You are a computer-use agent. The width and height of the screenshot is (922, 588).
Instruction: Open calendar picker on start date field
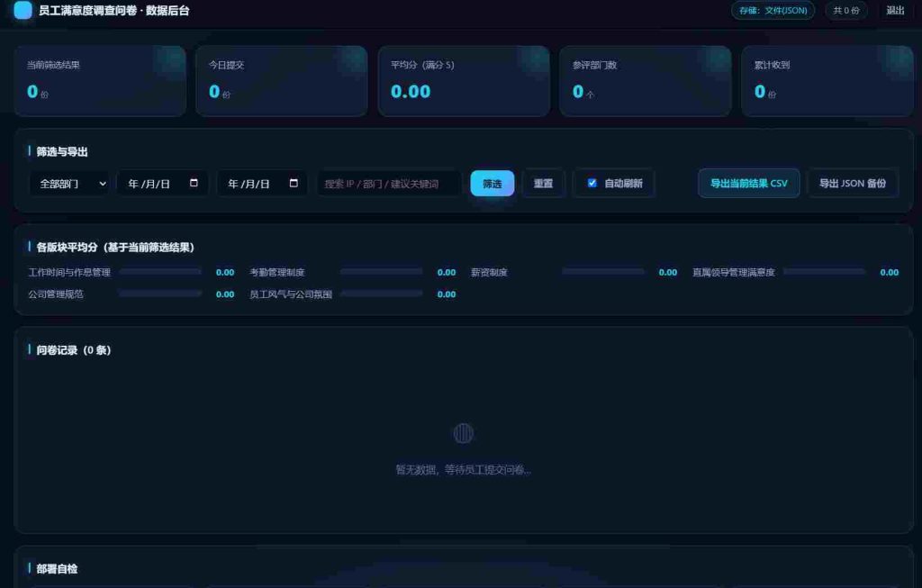[x=194, y=183]
